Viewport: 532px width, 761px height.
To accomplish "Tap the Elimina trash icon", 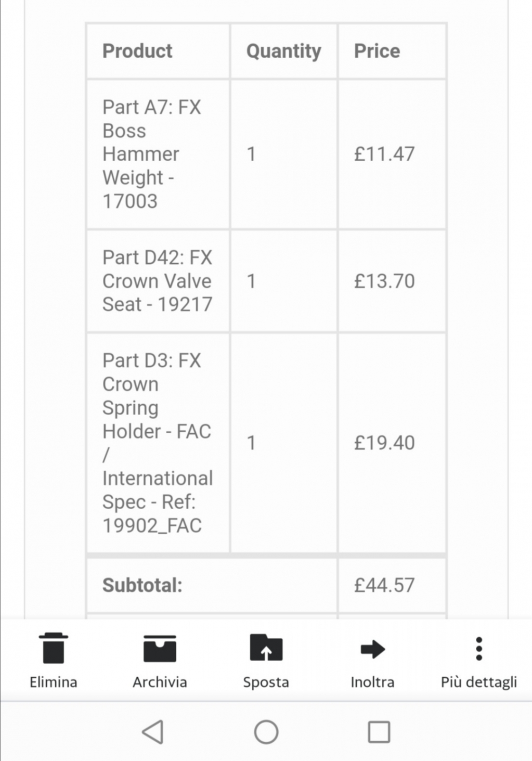I will coord(53,648).
